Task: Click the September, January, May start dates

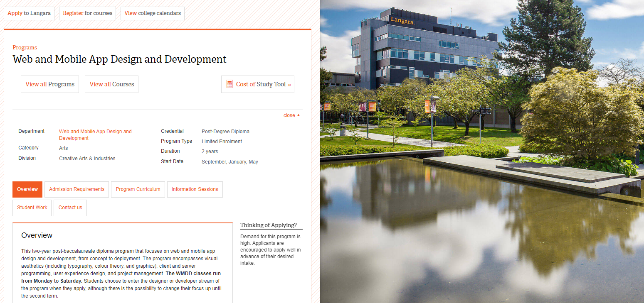Action: (230, 162)
